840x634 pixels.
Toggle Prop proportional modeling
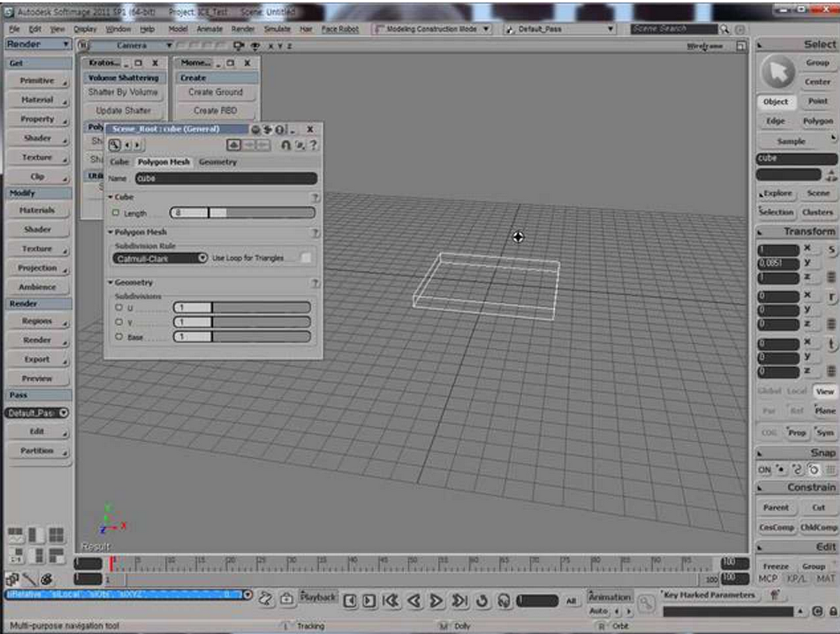797,432
